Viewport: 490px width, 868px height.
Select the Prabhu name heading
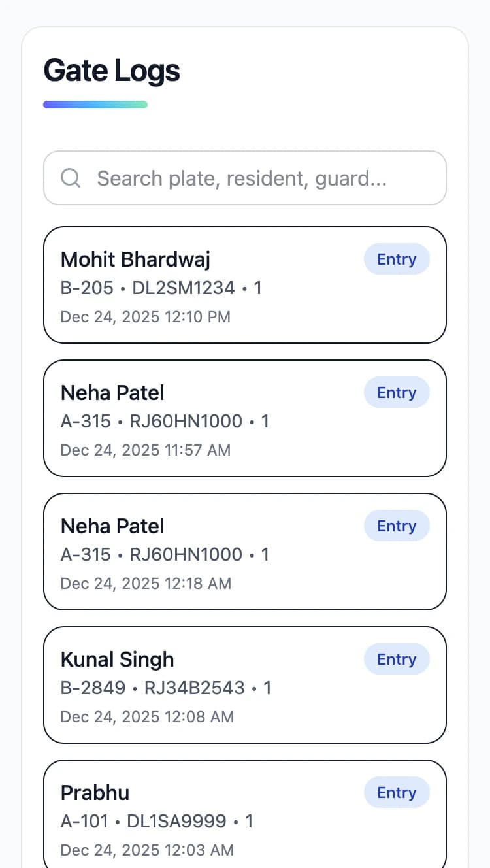pos(95,793)
